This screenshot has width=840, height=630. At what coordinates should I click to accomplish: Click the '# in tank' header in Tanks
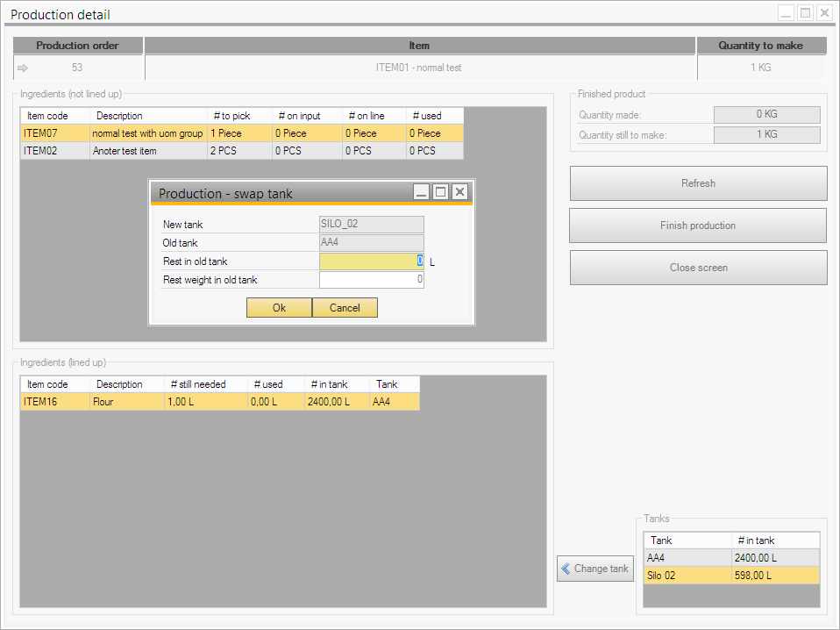[x=774, y=541]
